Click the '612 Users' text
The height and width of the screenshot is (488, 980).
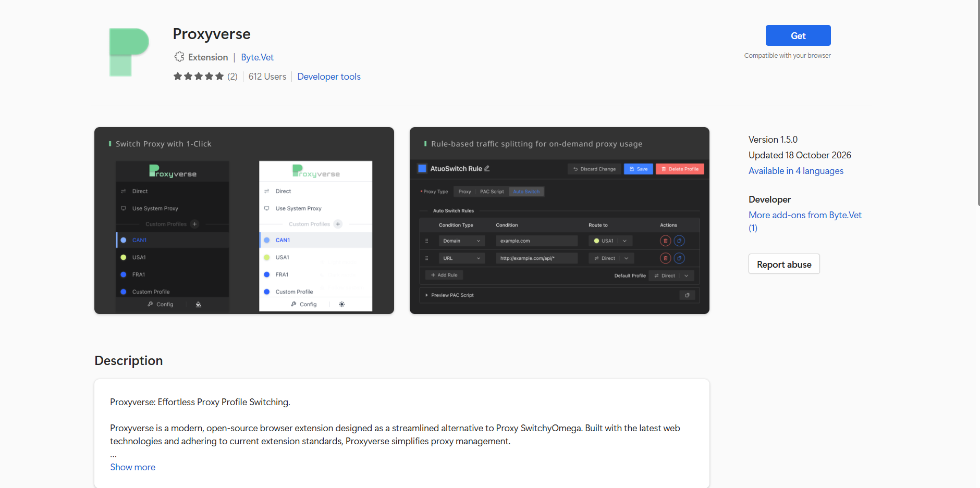(267, 77)
